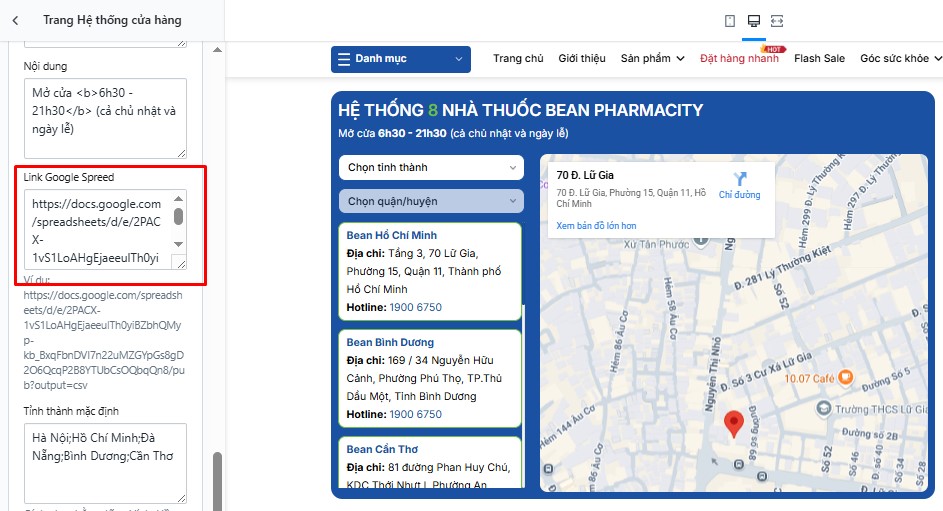Screen dimensions: 943x511
Task: Switch to desktop preview icon
Action: pyautogui.click(x=754, y=21)
